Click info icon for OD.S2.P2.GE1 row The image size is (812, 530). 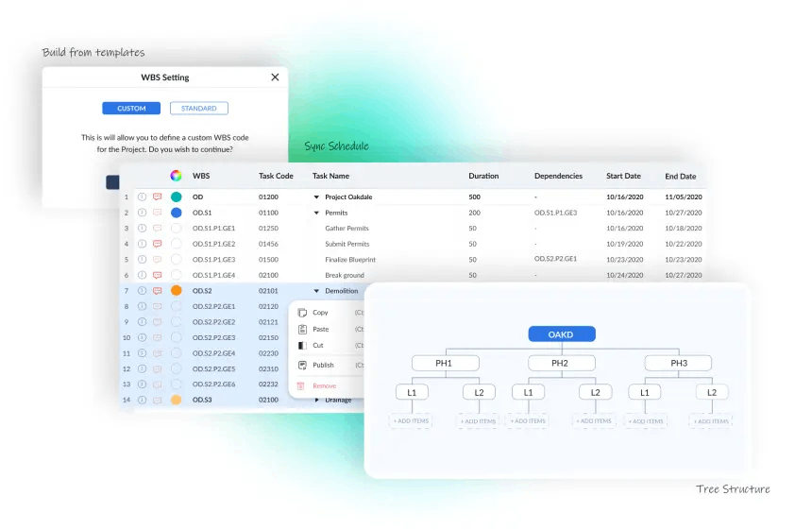pyautogui.click(x=142, y=306)
